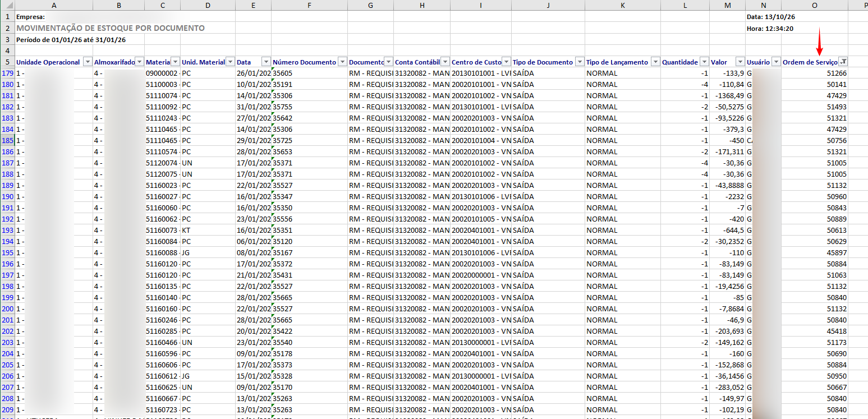Click the material code 51100003 cell

coord(162,85)
